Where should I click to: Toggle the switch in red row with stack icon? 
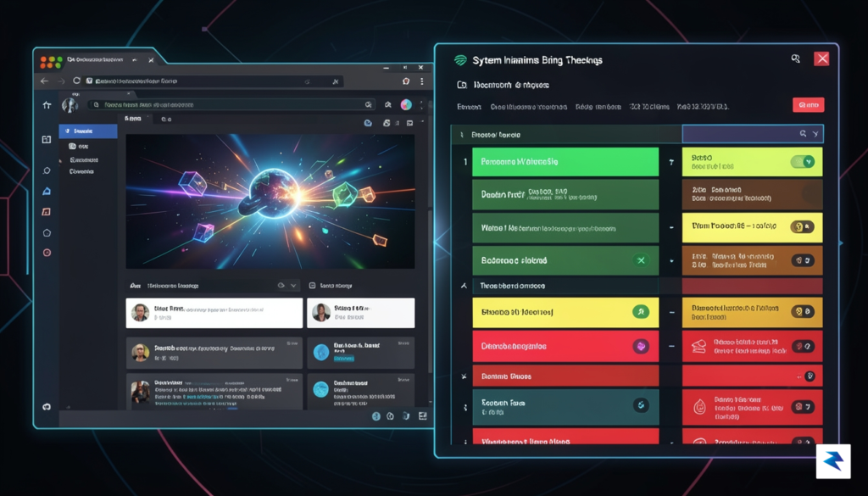pyautogui.click(x=803, y=347)
